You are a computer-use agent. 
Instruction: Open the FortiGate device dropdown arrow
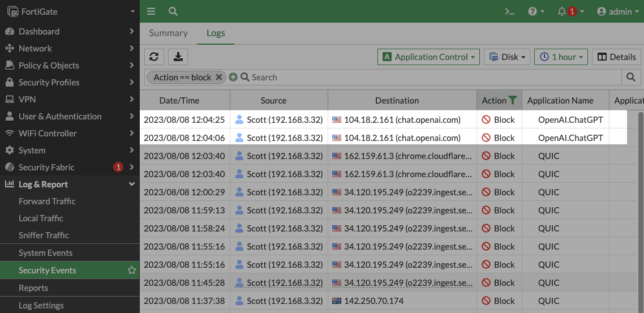(132, 11)
